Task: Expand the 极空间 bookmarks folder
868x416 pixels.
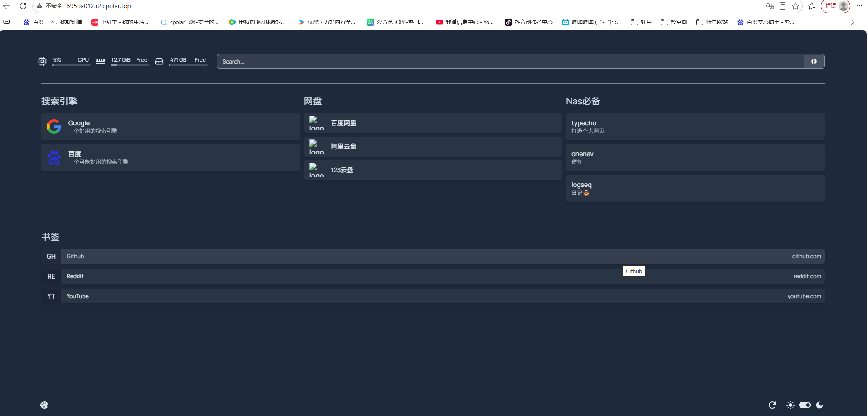Action: click(x=674, y=22)
